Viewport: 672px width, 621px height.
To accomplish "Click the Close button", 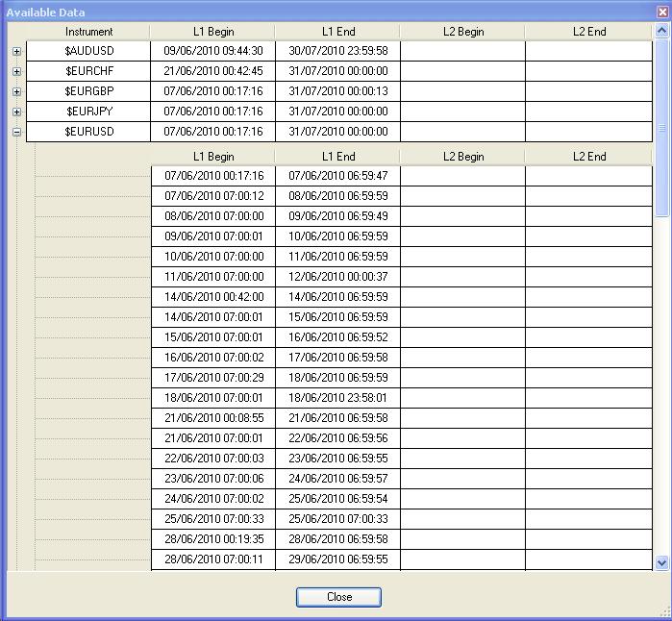I will [x=338, y=597].
